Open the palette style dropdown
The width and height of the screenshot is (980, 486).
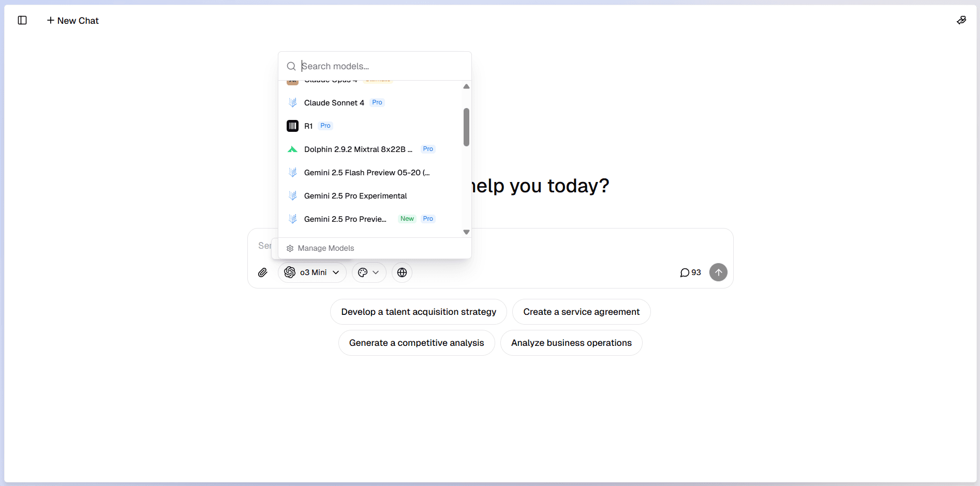tap(369, 272)
